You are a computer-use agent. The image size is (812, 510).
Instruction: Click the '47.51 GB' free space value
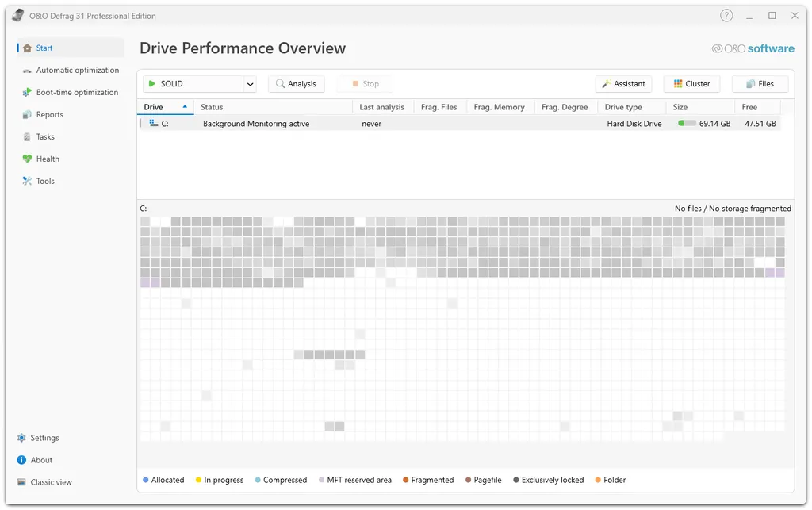click(760, 124)
